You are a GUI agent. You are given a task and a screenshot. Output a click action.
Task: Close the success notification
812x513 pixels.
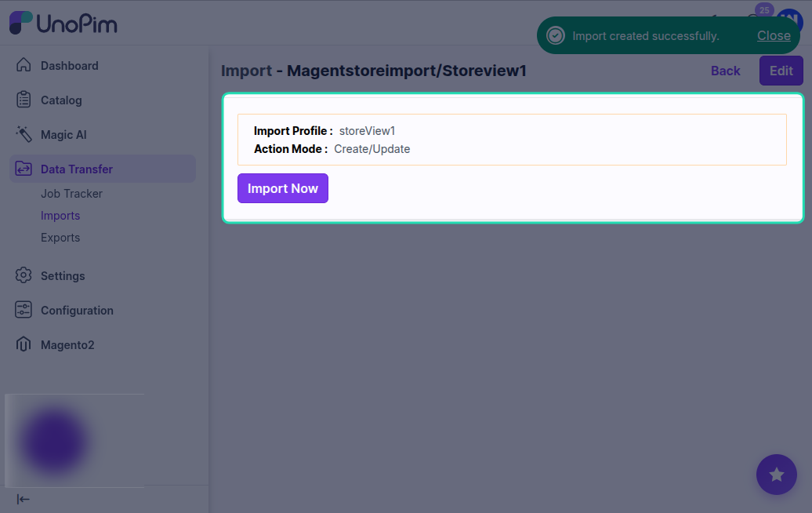coord(774,35)
